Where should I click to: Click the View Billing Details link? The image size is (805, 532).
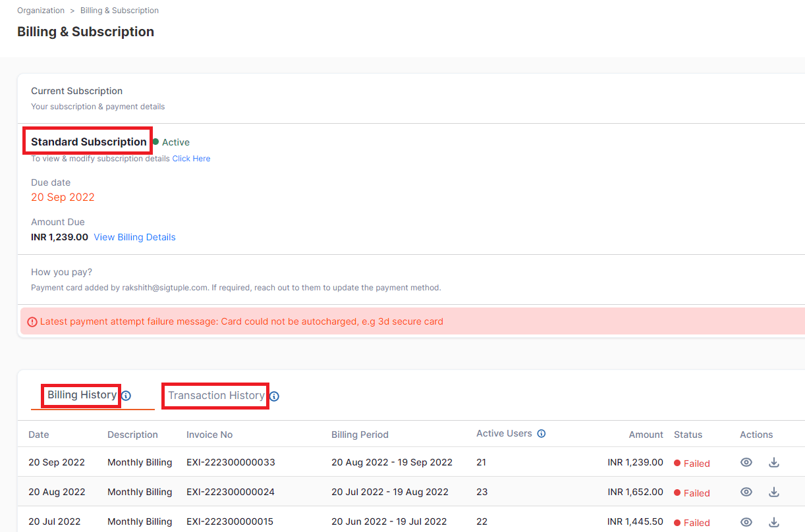[134, 237]
